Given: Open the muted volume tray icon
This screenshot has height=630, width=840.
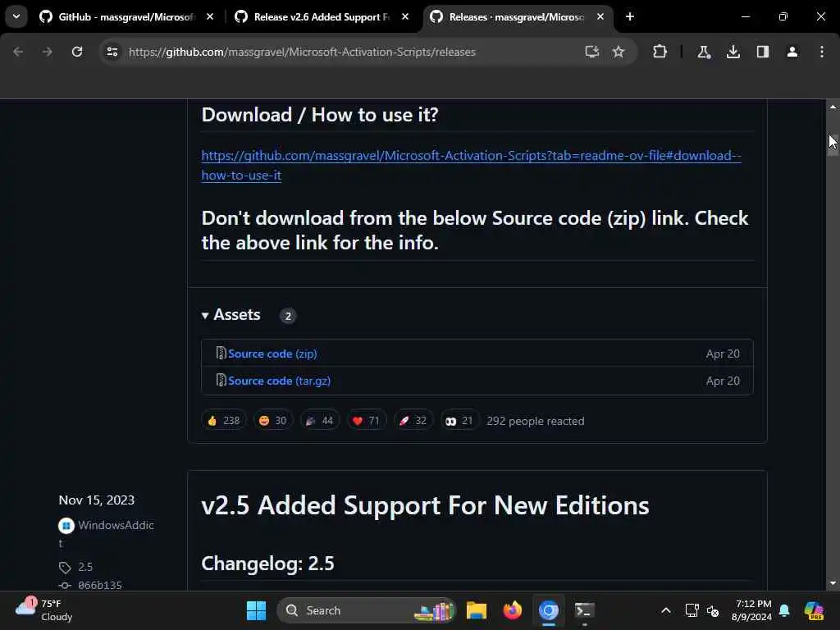Looking at the screenshot, I should point(713,610).
